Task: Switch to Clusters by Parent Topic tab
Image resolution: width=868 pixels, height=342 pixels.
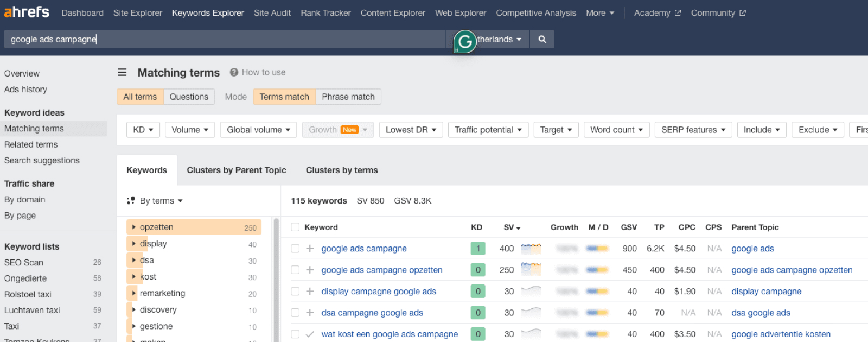Action: (237, 170)
